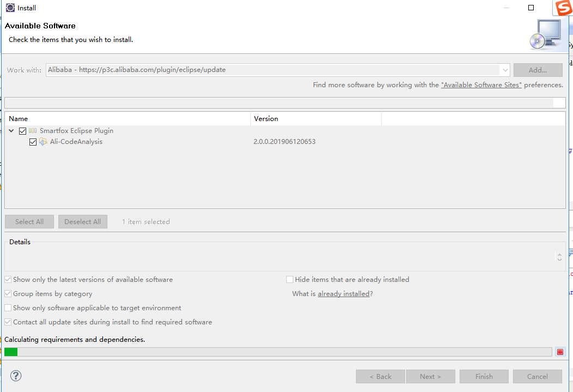Open the Work with site dropdown arrow
The height and width of the screenshot is (392, 573).
(505, 70)
